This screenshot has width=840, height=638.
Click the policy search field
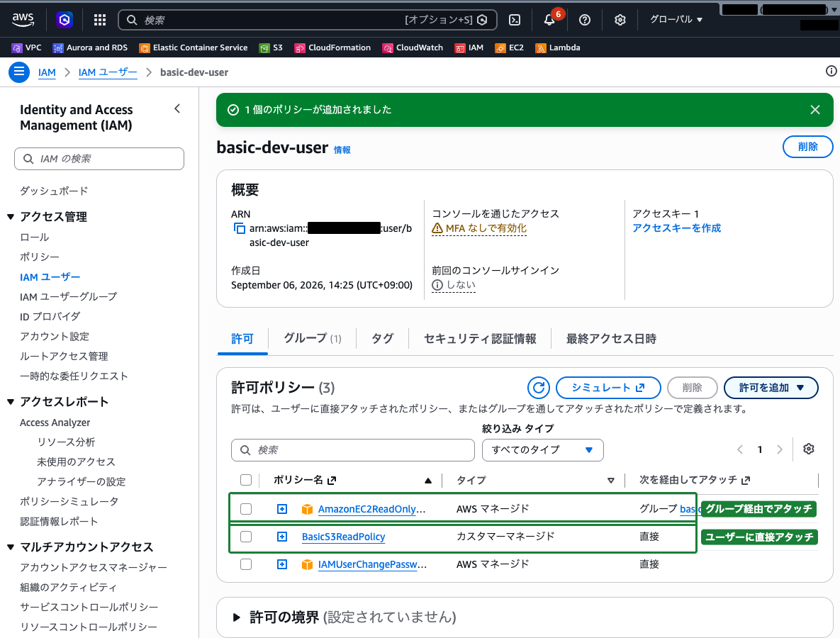[353, 450]
